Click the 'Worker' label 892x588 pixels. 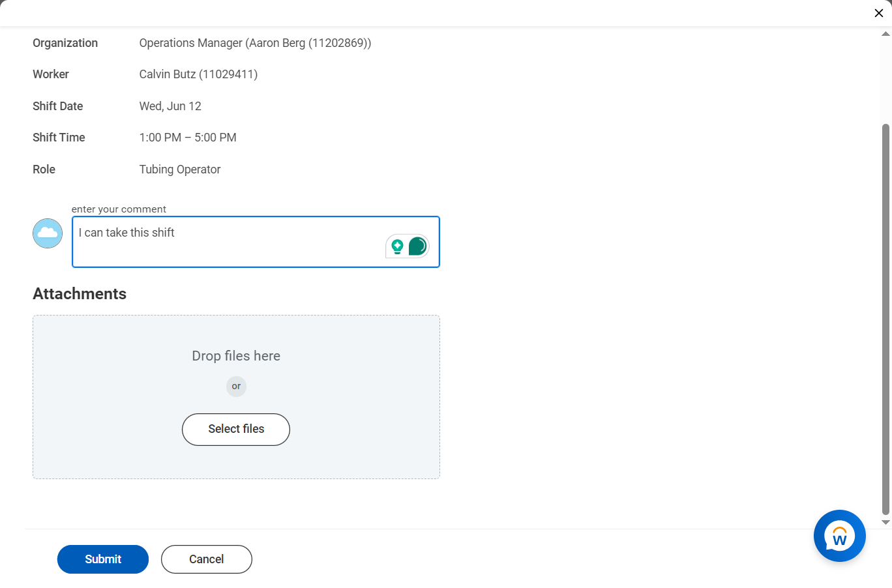pos(51,74)
